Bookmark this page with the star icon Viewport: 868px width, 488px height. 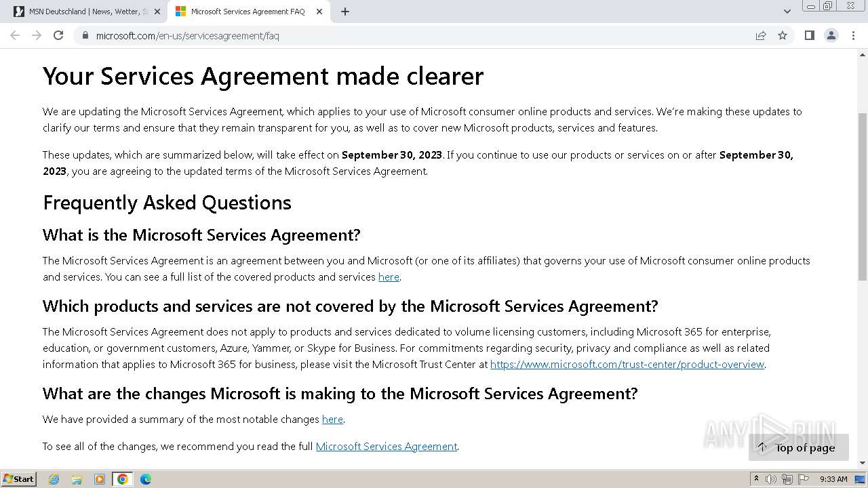[783, 35]
